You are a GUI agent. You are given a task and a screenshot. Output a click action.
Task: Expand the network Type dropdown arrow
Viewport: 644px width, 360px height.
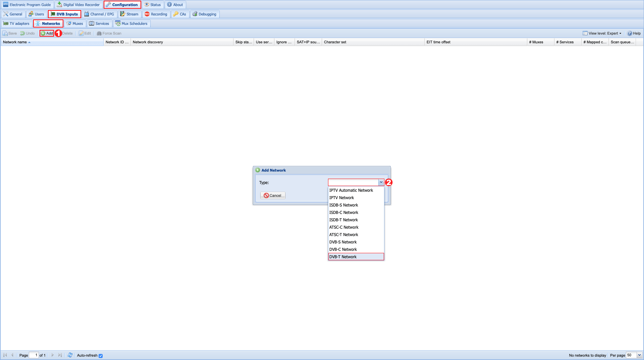pyautogui.click(x=381, y=182)
